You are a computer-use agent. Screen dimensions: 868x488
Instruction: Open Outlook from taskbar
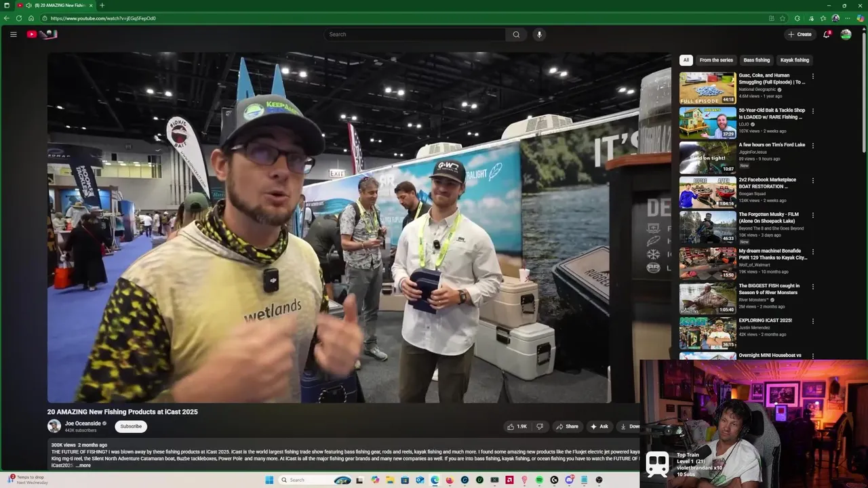coord(420,480)
